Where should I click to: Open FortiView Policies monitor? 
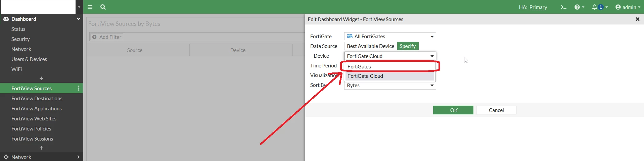(x=31, y=129)
